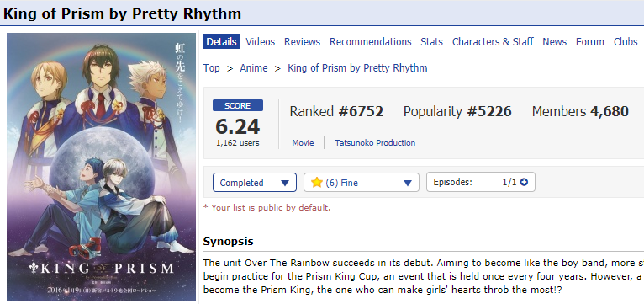Click the Completed dropdown arrow
This screenshot has width=644, height=304.
(285, 183)
